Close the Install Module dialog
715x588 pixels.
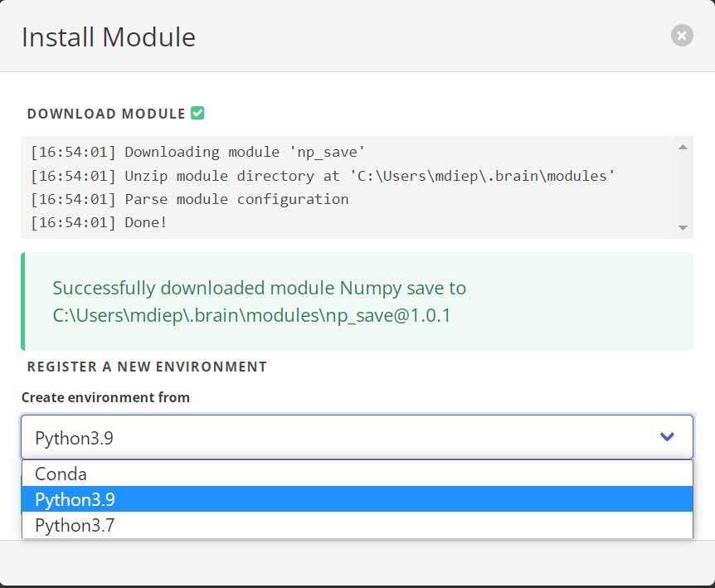coord(682,35)
